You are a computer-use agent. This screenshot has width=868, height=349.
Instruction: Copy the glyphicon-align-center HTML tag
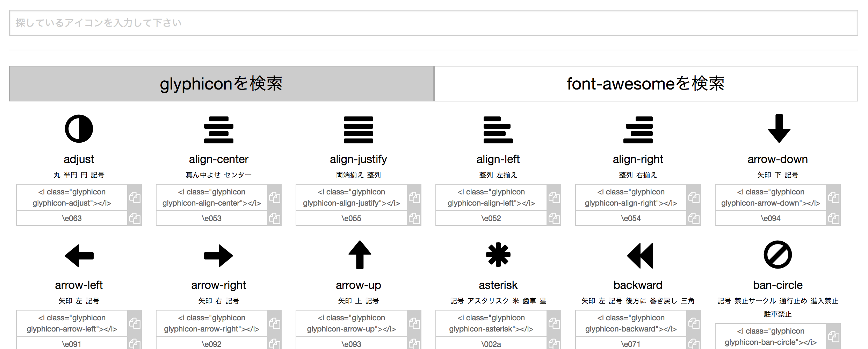275,197
